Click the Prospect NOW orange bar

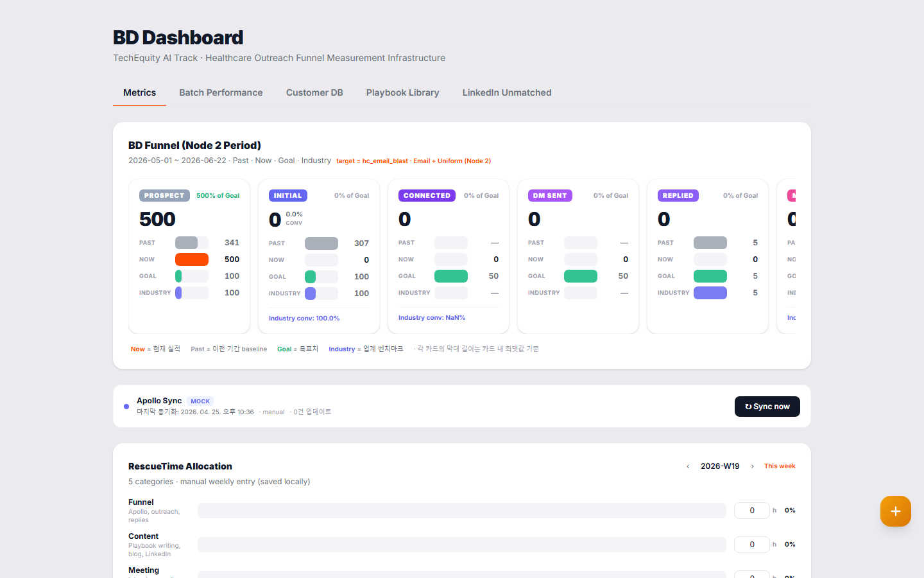[192, 259]
